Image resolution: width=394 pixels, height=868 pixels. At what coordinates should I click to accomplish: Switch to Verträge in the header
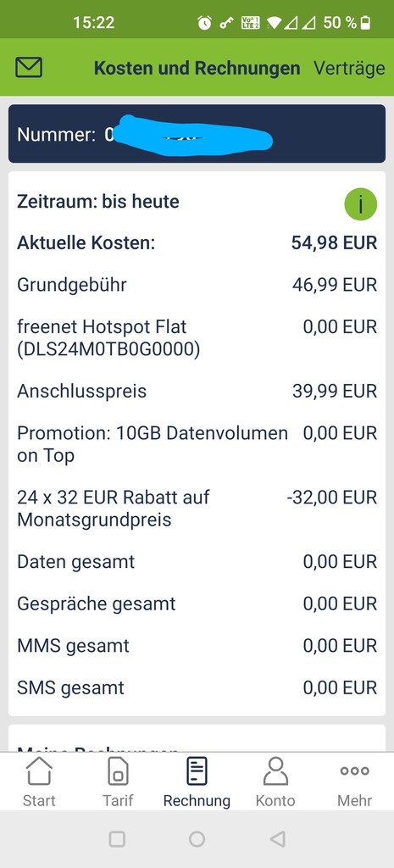pos(349,68)
